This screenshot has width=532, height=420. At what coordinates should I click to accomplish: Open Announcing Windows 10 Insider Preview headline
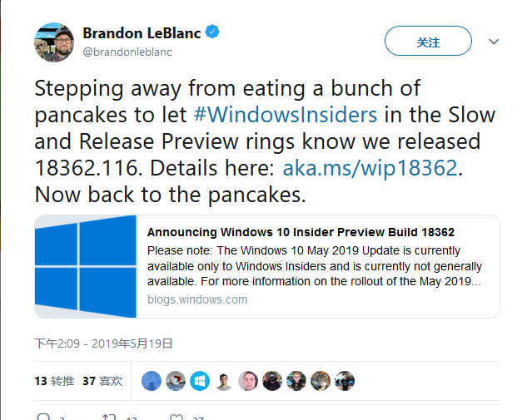pos(301,232)
